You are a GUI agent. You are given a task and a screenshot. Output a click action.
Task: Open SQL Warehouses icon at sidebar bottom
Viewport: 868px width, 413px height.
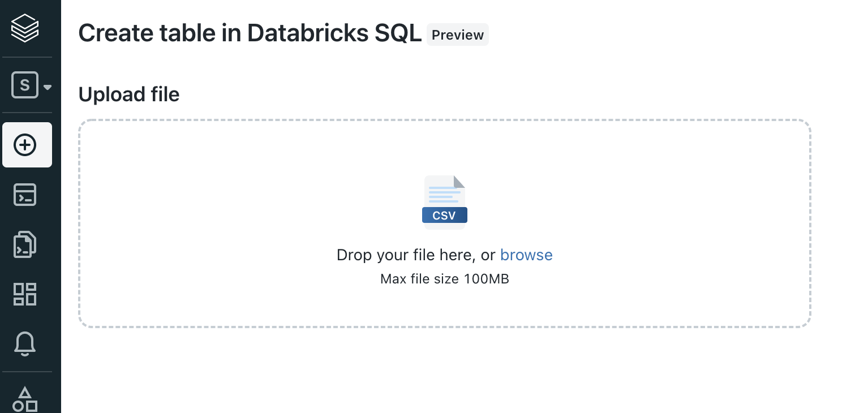25,399
